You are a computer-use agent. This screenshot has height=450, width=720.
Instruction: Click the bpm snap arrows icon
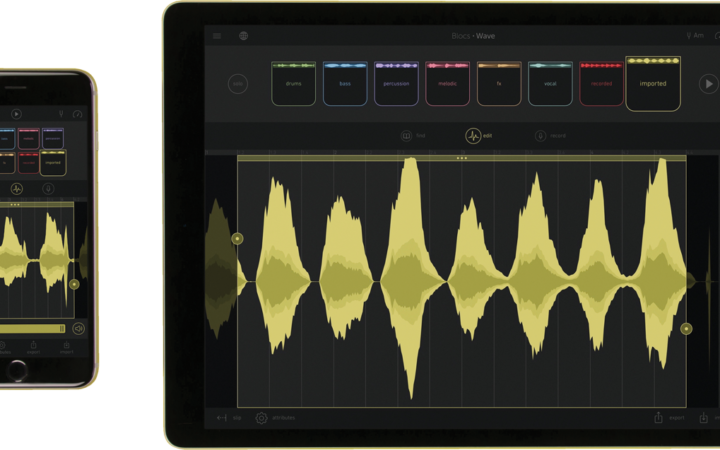point(221,418)
